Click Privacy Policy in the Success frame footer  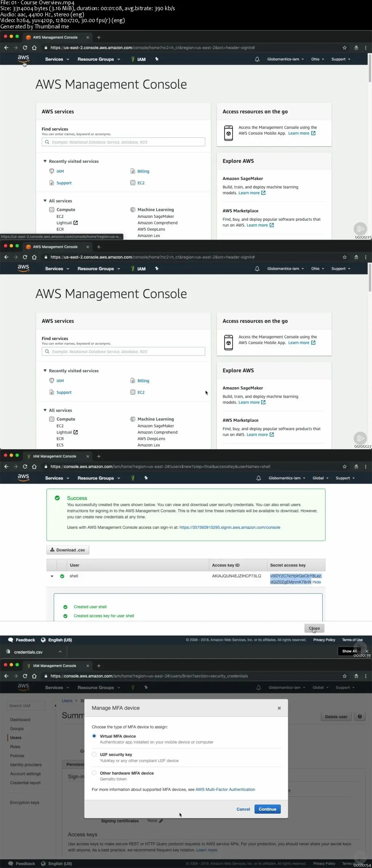[324, 640]
